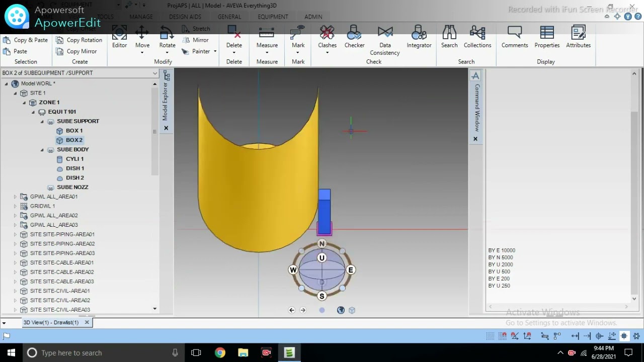
Task: Open the Clashes dropdown arrow
Action: pyautogui.click(x=327, y=52)
